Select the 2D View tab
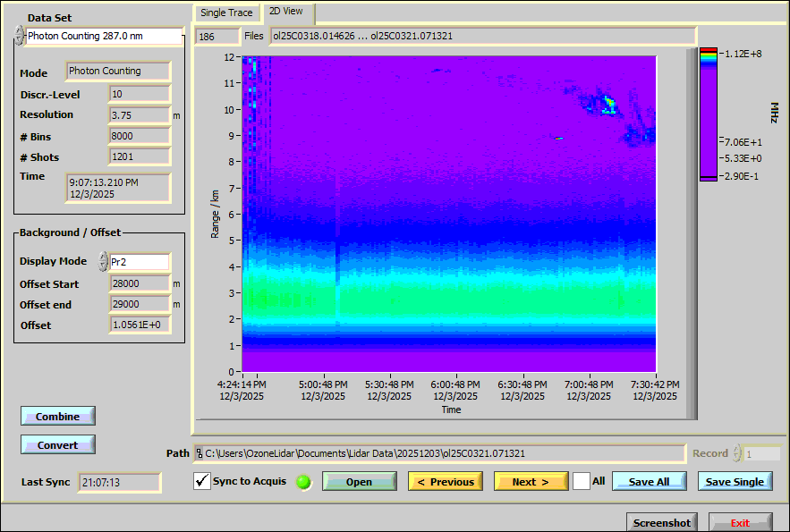 tap(287, 12)
